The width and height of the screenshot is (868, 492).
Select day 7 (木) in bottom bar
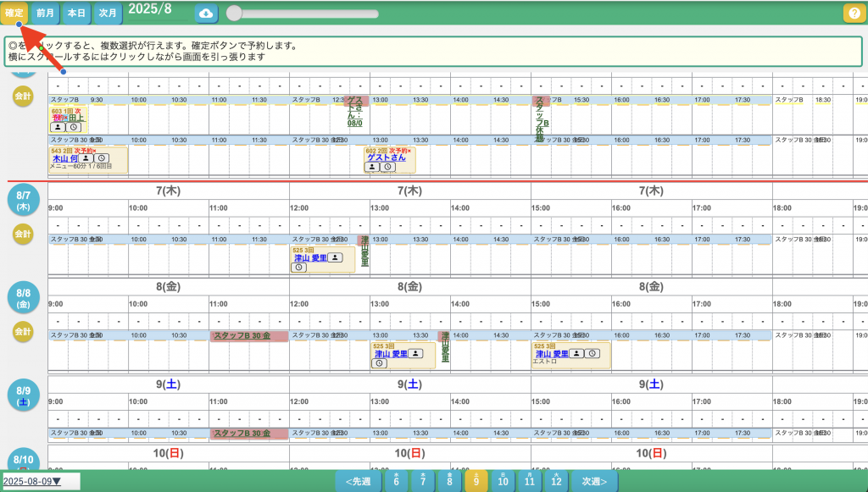tap(423, 481)
